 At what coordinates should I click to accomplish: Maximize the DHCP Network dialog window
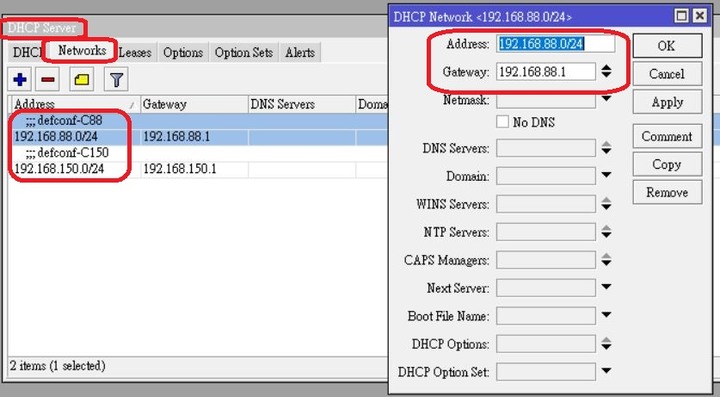(x=682, y=16)
